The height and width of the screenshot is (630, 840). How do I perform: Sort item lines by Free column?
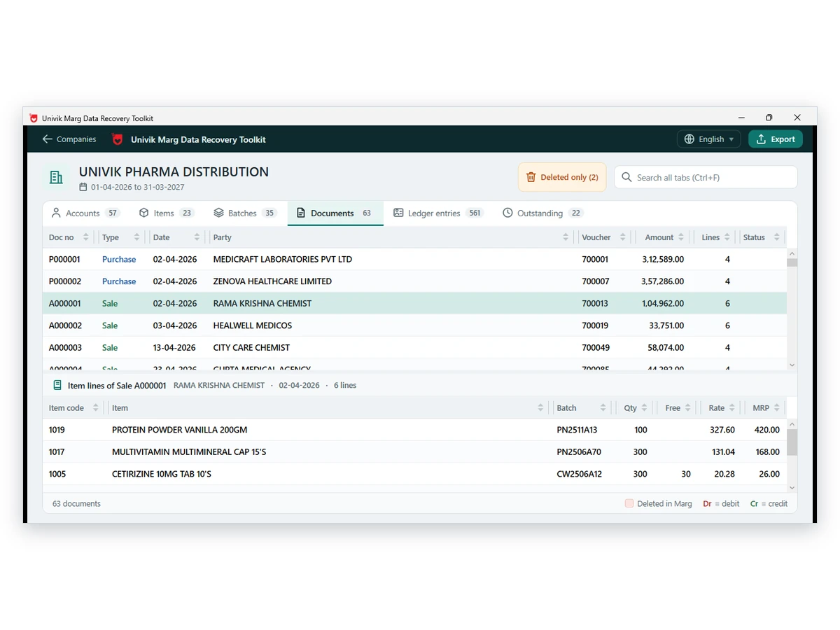tap(678, 407)
